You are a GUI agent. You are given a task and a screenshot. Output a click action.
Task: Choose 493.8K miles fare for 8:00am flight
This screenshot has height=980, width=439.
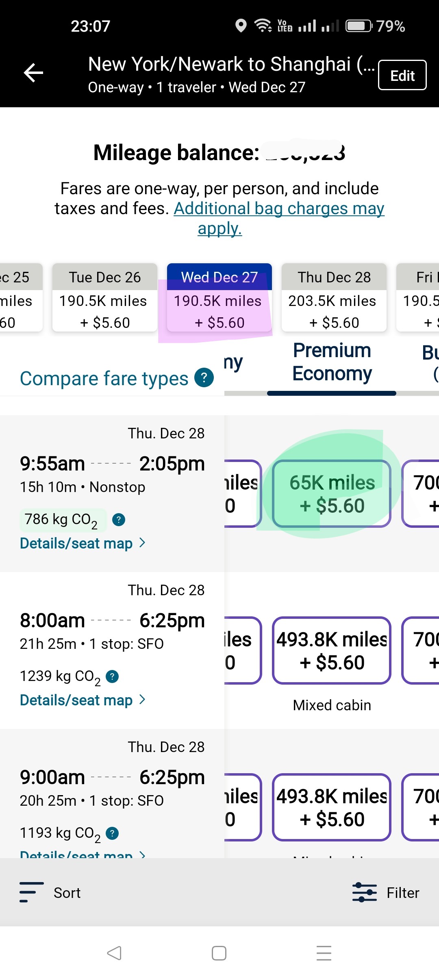(332, 651)
